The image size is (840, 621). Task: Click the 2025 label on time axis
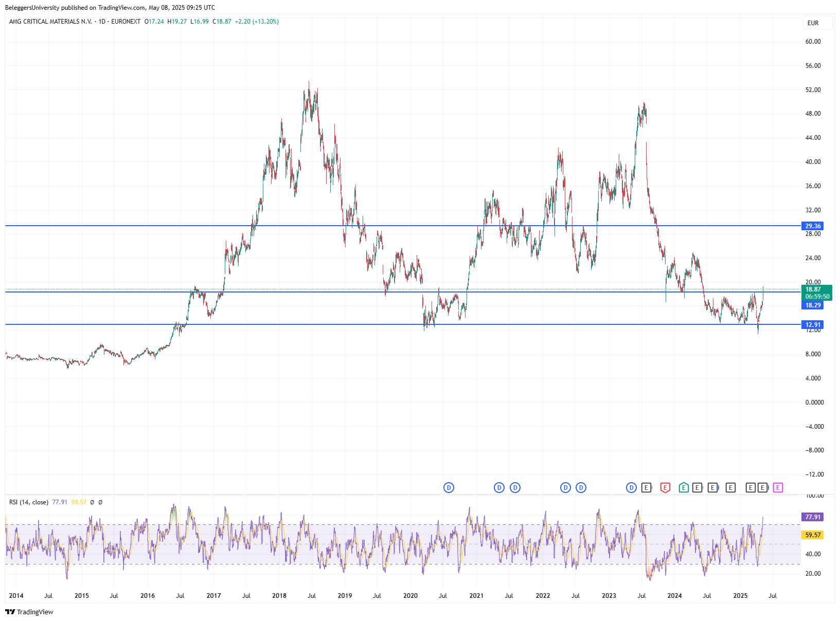point(740,596)
